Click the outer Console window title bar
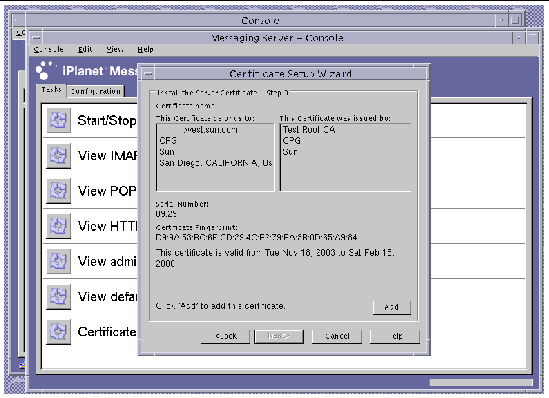The height and width of the screenshot is (398, 549). tap(260, 21)
